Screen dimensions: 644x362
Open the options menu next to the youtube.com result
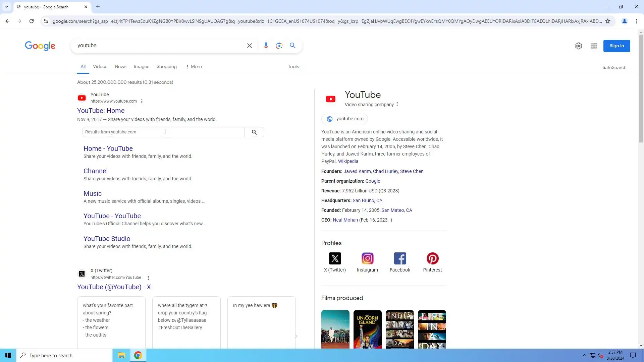(x=142, y=101)
